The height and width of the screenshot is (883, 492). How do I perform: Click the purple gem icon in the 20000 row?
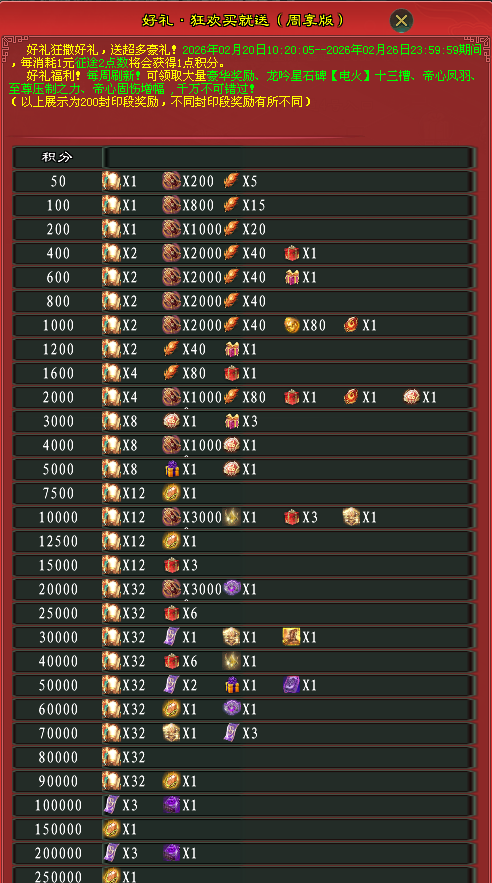231,589
